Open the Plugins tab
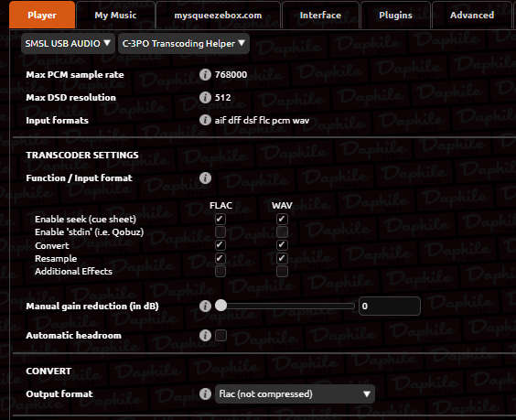The width and height of the screenshot is (516, 420). [x=395, y=16]
